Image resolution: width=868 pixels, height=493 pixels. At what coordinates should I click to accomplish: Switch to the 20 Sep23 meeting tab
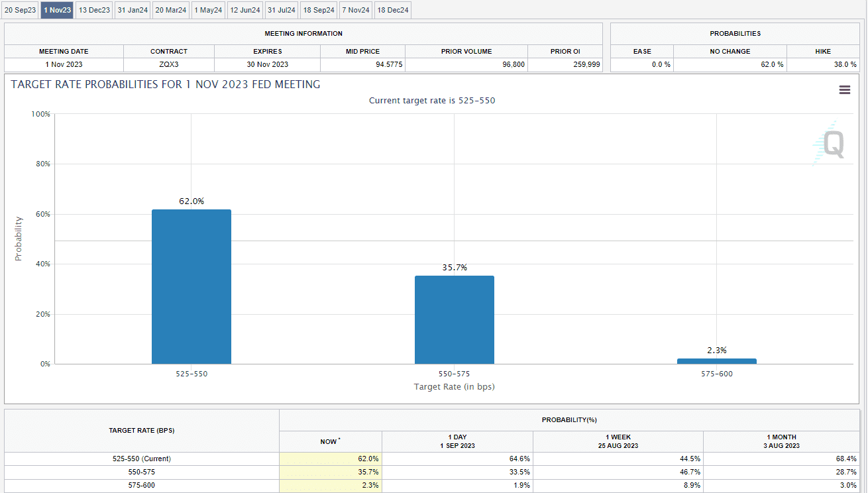pyautogui.click(x=20, y=10)
